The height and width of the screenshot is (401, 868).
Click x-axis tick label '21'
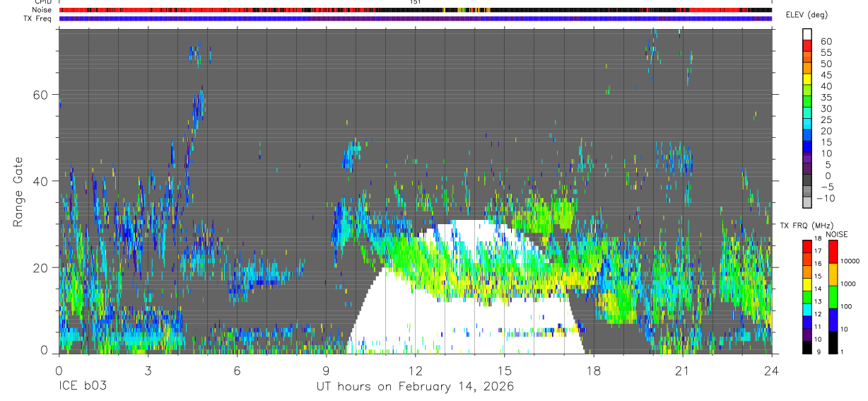pos(683,369)
